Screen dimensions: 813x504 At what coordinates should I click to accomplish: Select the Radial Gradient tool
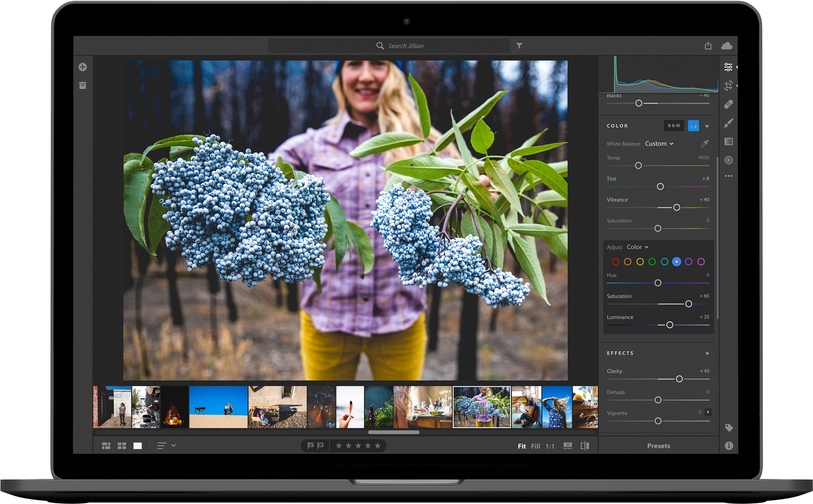click(728, 160)
